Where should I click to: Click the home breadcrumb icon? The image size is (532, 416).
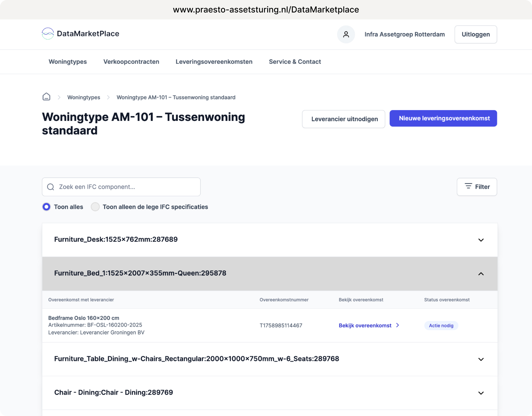click(46, 97)
